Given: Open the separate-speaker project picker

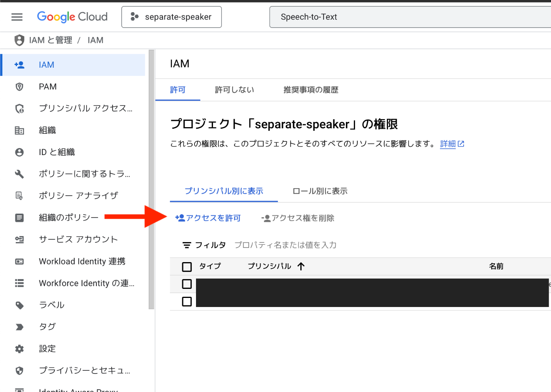Looking at the screenshot, I should (x=172, y=17).
